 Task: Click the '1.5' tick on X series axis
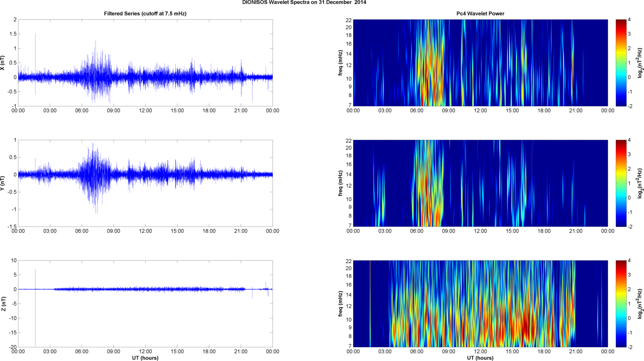13,34
